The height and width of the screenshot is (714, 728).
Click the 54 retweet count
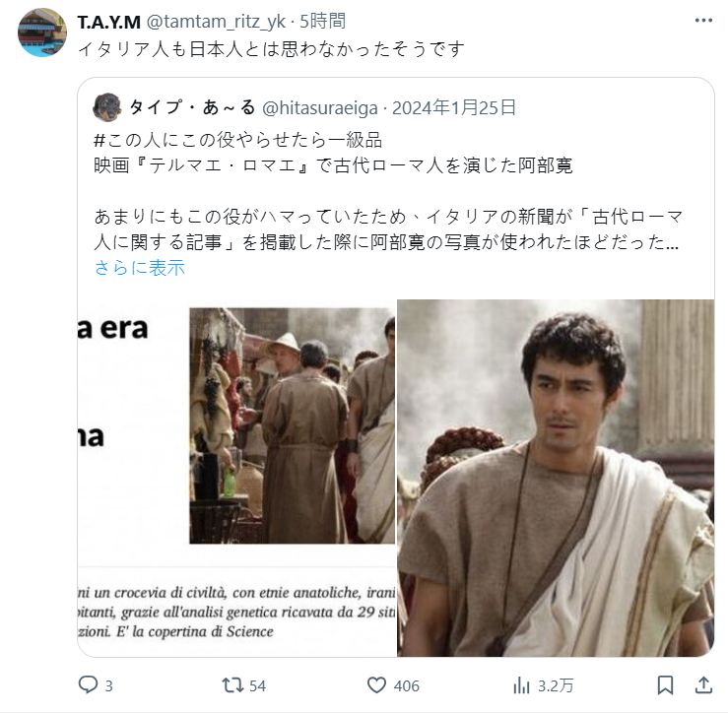pos(258,686)
